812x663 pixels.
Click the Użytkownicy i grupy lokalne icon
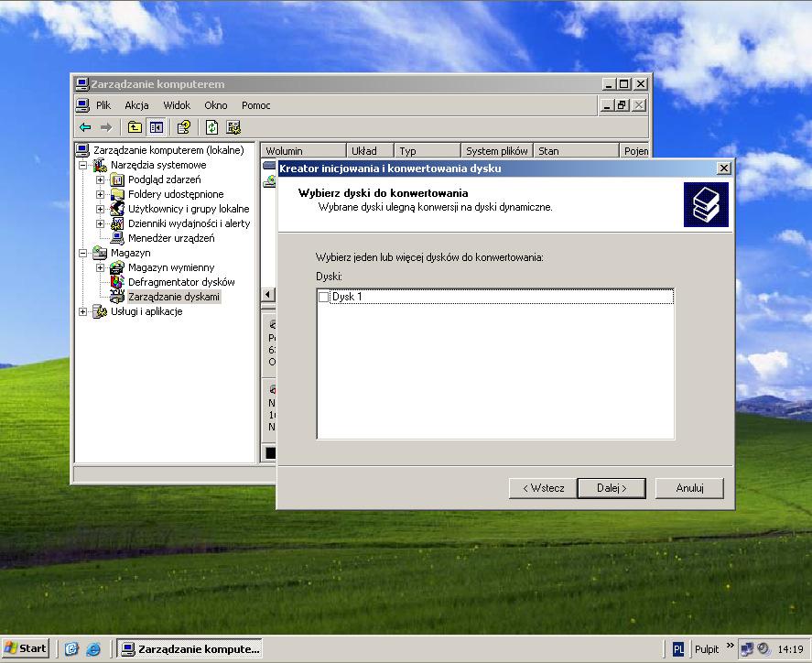coord(117,209)
